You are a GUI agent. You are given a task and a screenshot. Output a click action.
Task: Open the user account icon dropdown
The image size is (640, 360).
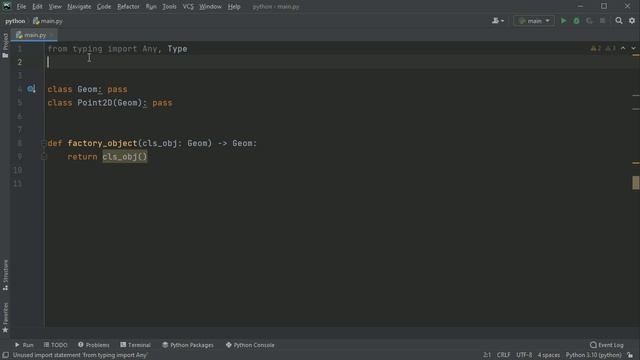(498, 21)
